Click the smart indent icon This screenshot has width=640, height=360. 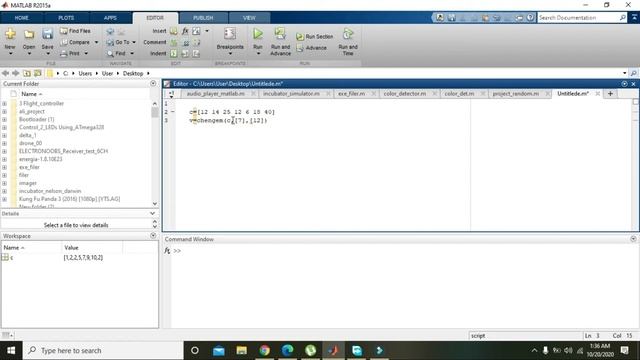click(x=174, y=53)
